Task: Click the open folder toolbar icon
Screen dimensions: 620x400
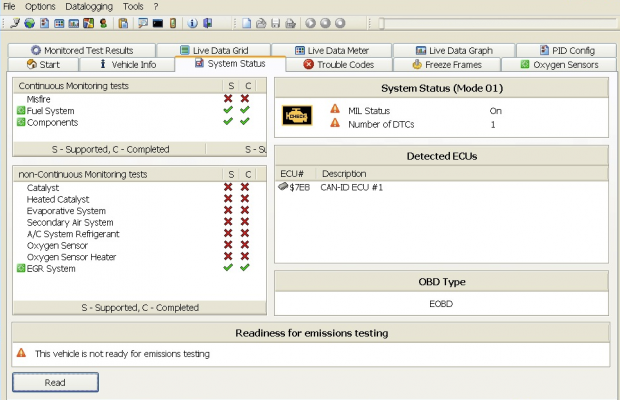Action: pos(260,23)
